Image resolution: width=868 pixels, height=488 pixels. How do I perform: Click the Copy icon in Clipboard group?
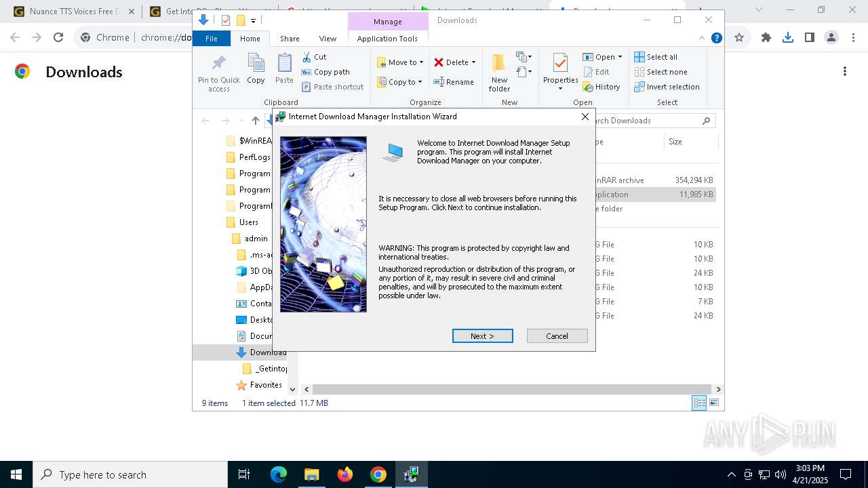(256, 69)
